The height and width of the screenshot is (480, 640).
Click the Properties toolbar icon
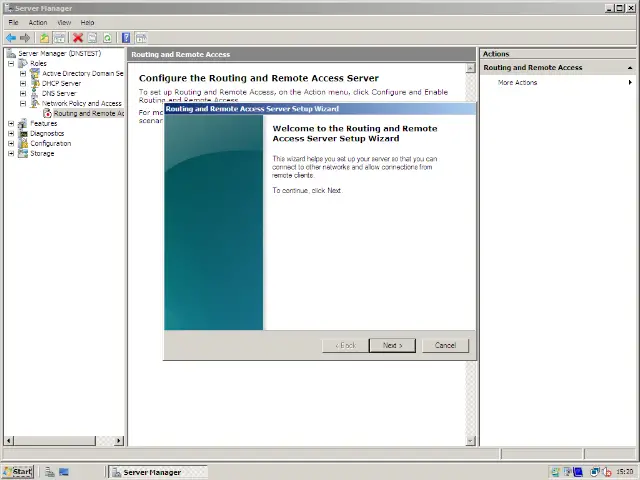[x=92, y=38]
